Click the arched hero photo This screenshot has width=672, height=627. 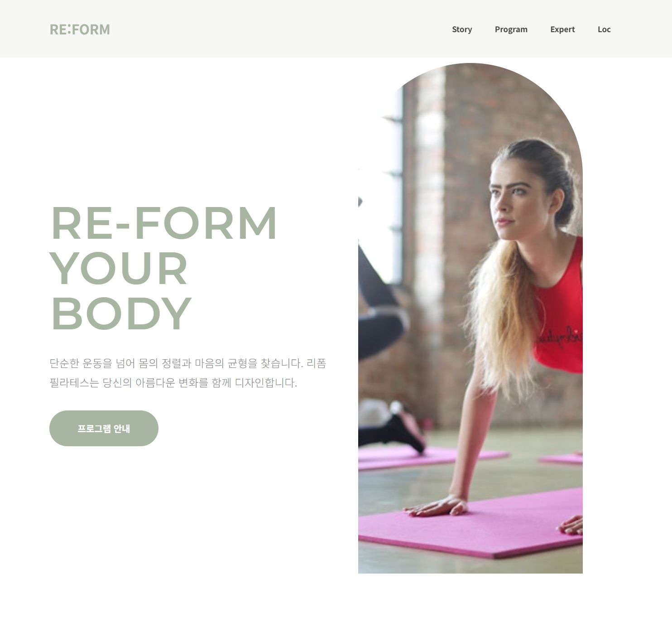[x=470, y=318]
